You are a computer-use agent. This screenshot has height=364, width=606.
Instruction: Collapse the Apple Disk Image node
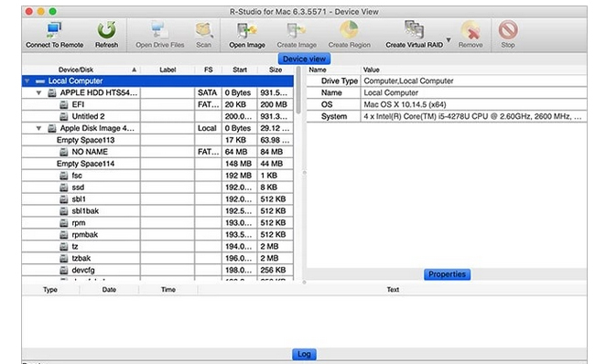(x=38, y=128)
